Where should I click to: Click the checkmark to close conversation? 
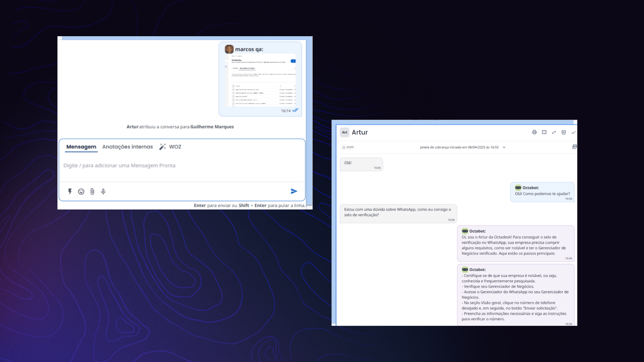pyautogui.click(x=573, y=132)
